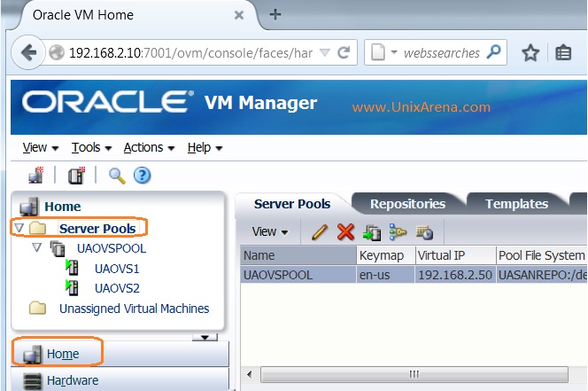This screenshot has height=391, width=588.
Task: Click the search magnifier in the search box
Action: pyautogui.click(x=493, y=51)
